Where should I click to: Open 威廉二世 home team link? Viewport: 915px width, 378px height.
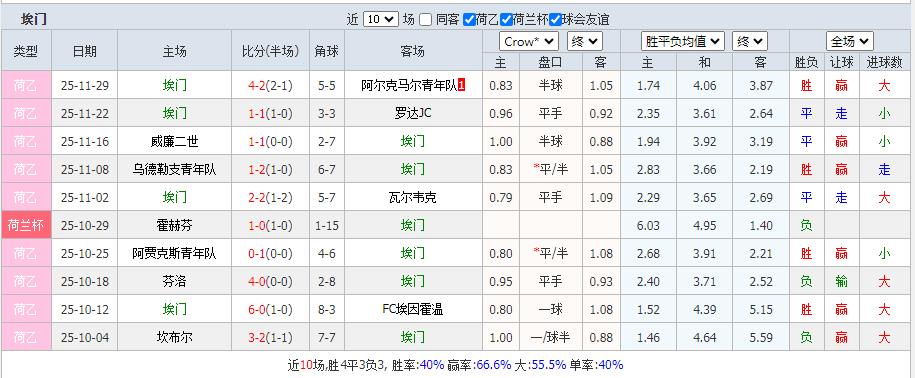[x=174, y=142]
